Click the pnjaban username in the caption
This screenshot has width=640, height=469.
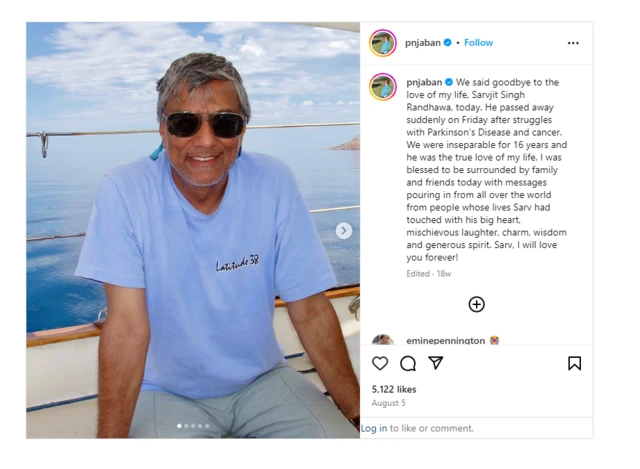tap(423, 82)
